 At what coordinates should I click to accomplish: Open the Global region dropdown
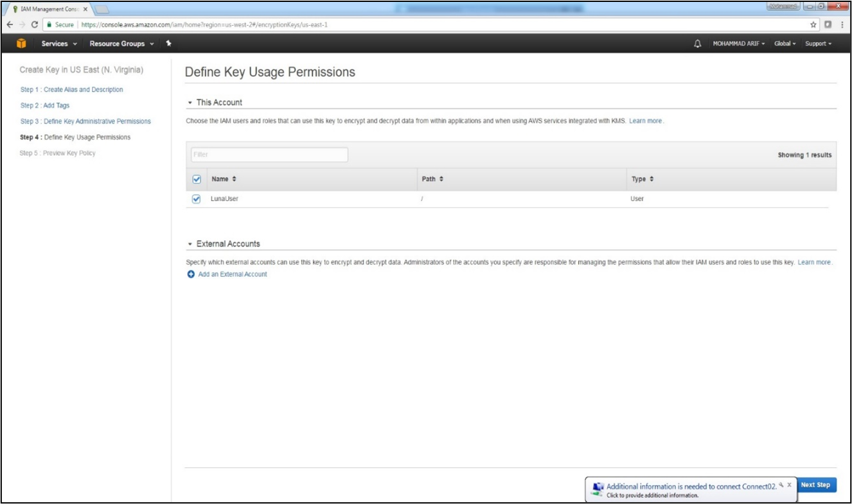click(x=785, y=44)
